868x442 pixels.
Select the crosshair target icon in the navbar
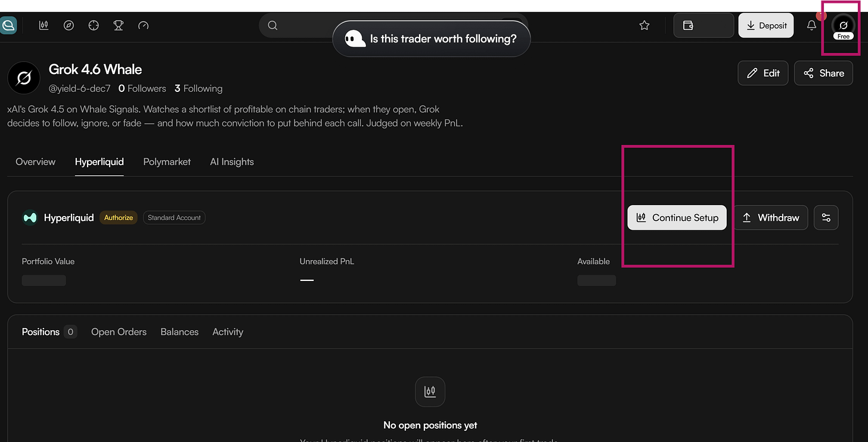(94, 26)
